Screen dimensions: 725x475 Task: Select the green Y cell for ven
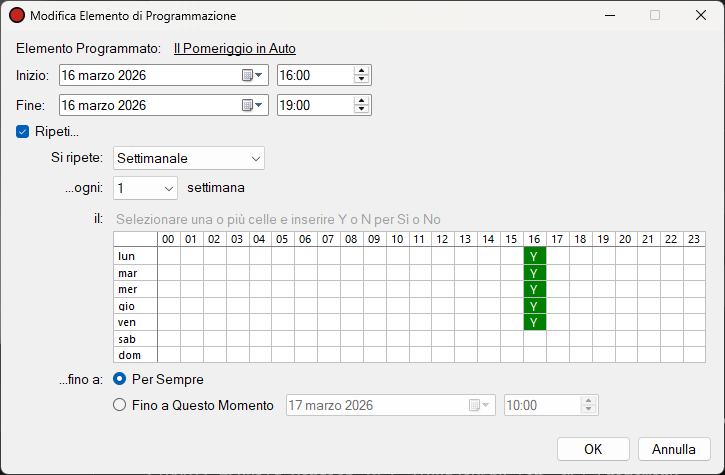click(535, 322)
